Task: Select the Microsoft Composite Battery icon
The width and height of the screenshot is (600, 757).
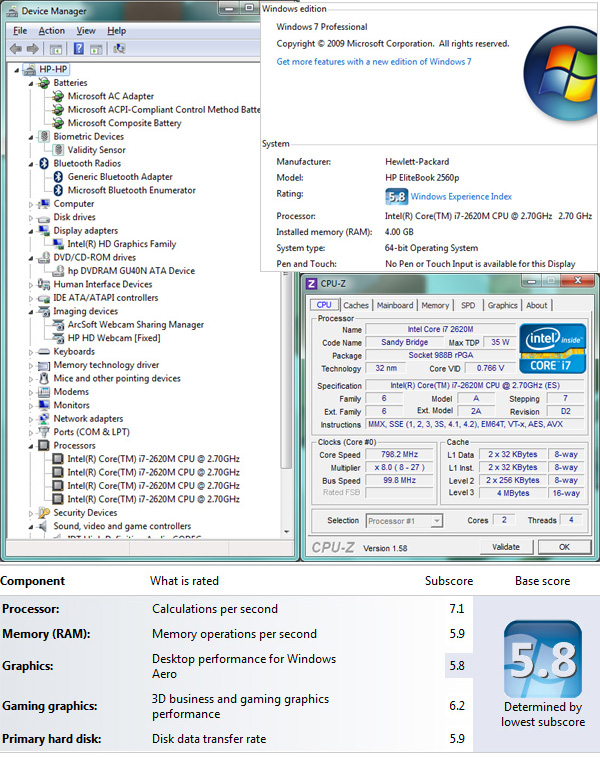Action: [x=58, y=123]
